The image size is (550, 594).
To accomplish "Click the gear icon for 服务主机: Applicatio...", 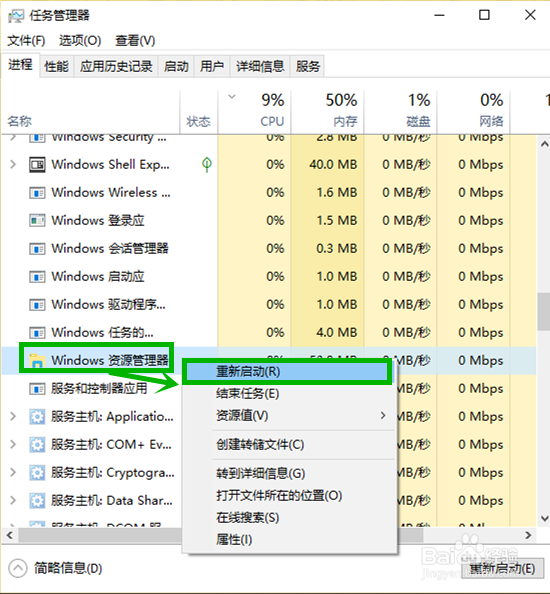I will coord(37,417).
